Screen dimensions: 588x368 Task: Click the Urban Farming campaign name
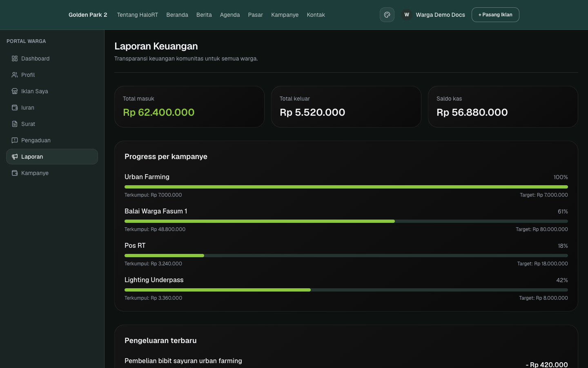[x=147, y=177]
